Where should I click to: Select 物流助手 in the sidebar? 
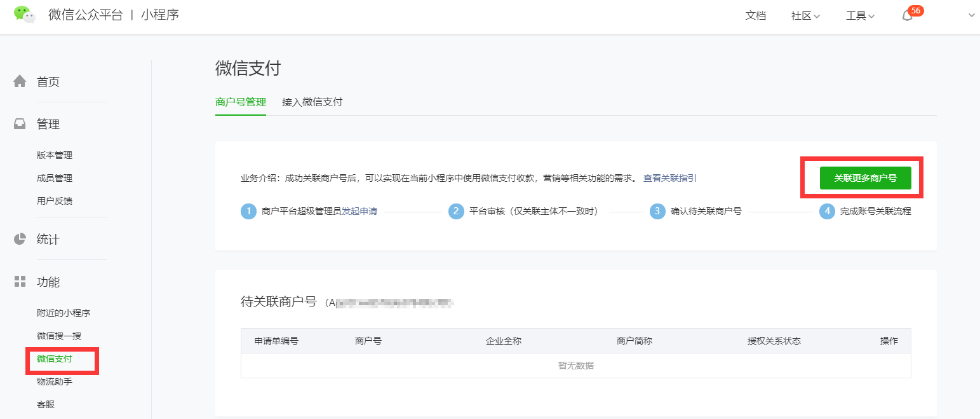pos(55,381)
